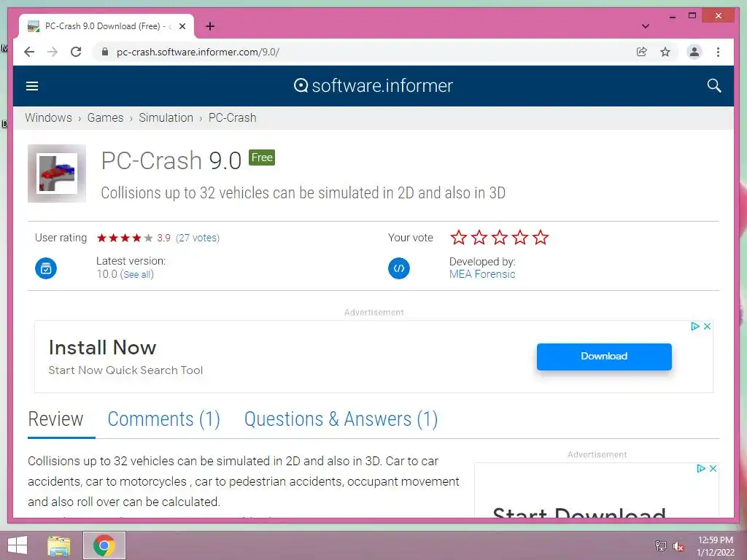Open File Explorer from the taskbar
Image resolution: width=747 pixels, height=560 pixels.
coord(59,545)
